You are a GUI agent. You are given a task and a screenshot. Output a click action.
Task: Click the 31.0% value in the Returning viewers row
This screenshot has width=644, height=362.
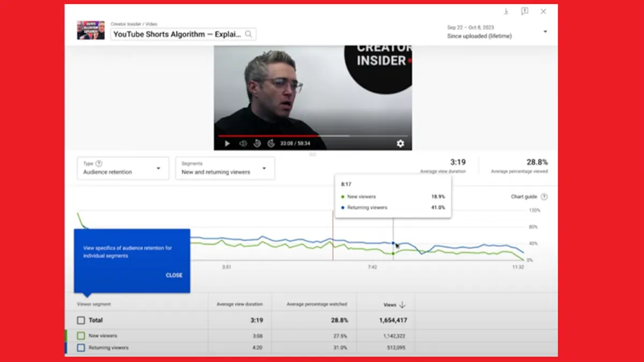341,348
